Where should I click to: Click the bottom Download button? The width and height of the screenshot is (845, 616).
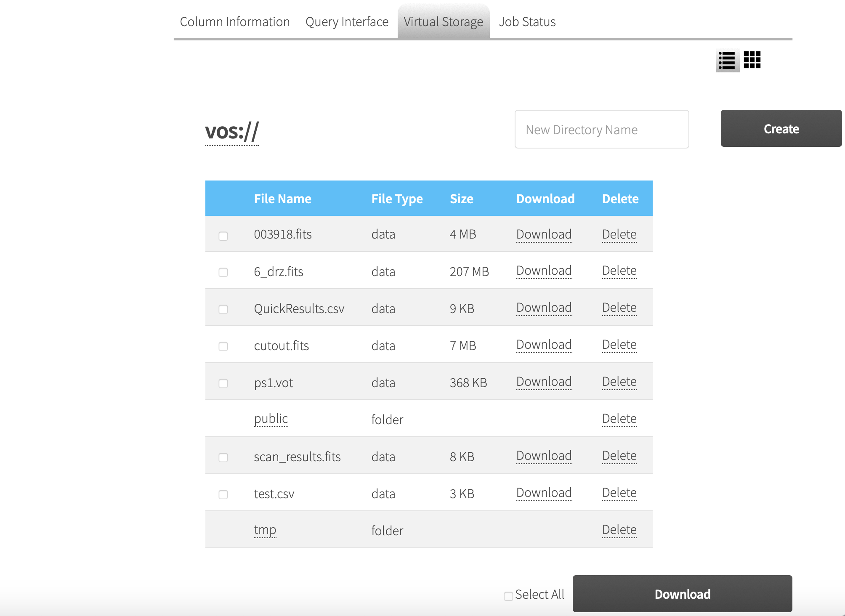(x=682, y=594)
